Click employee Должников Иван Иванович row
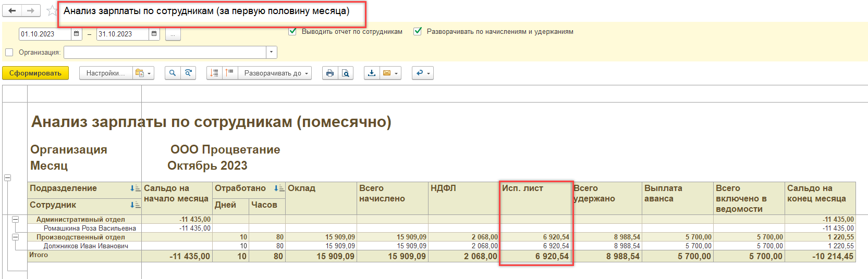 coord(86,246)
